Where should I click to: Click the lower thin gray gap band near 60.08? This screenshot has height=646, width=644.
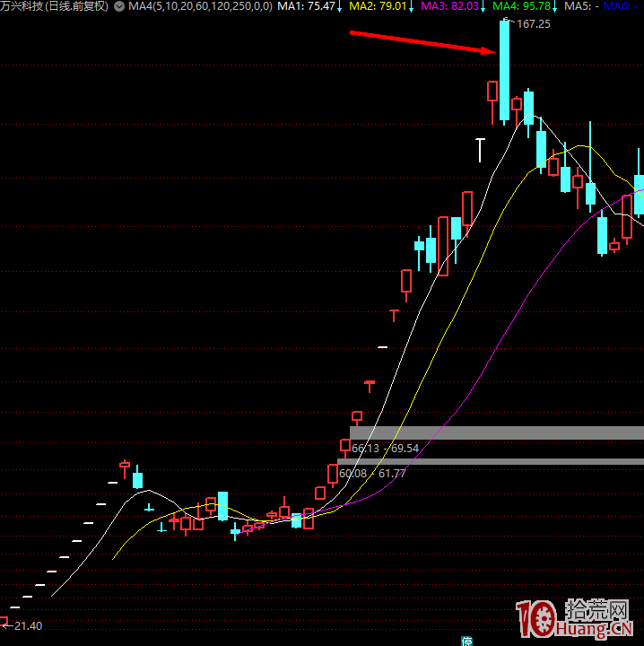(491, 462)
